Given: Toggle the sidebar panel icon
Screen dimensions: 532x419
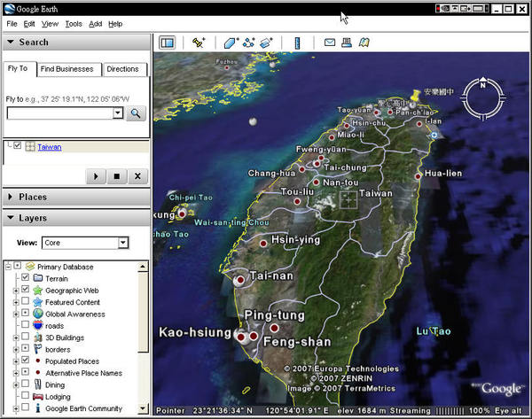Looking at the screenshot, I should [168, 43].
